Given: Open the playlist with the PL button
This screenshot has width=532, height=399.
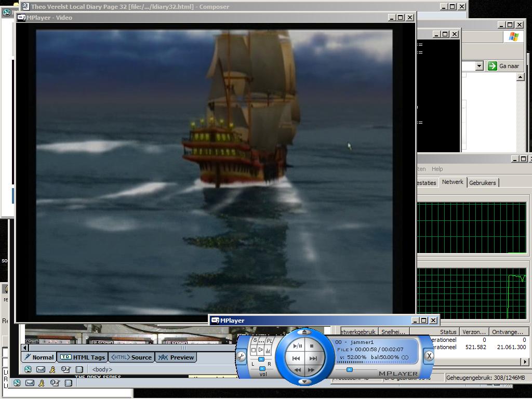Looking at the screenshot, I should (x=269, y=340).
